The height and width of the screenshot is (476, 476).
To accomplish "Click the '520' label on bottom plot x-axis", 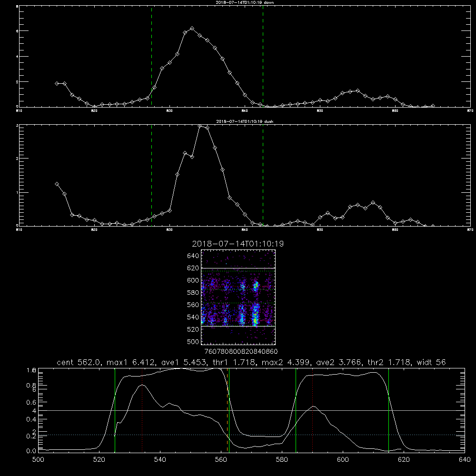I will pos(99,459).
